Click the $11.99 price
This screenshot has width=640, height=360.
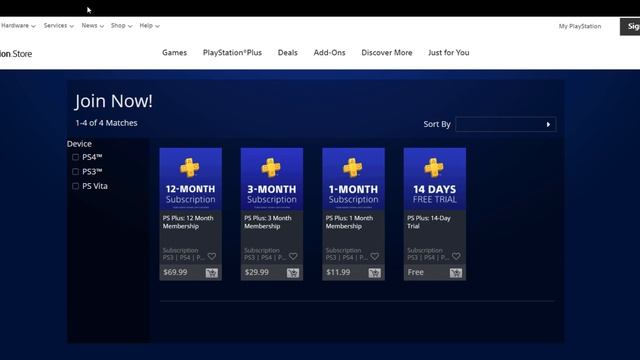click(338, 272)
